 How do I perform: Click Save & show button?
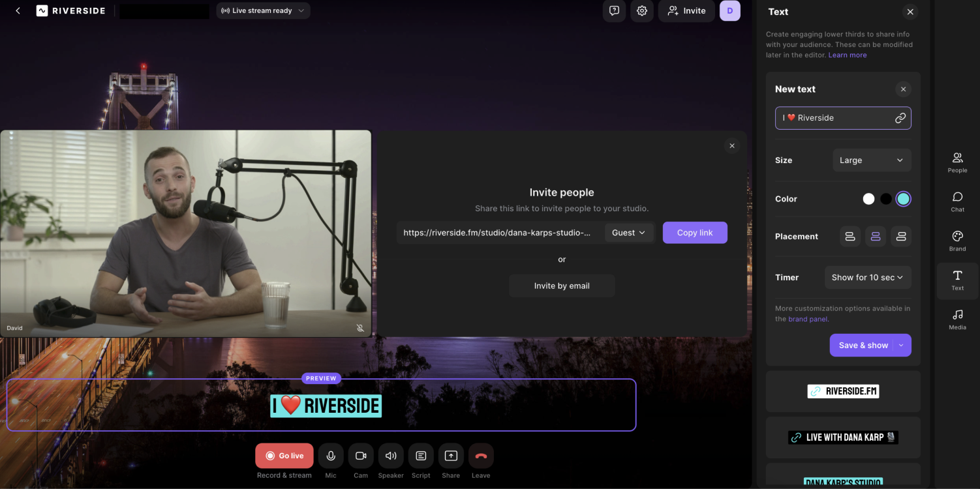863,346
